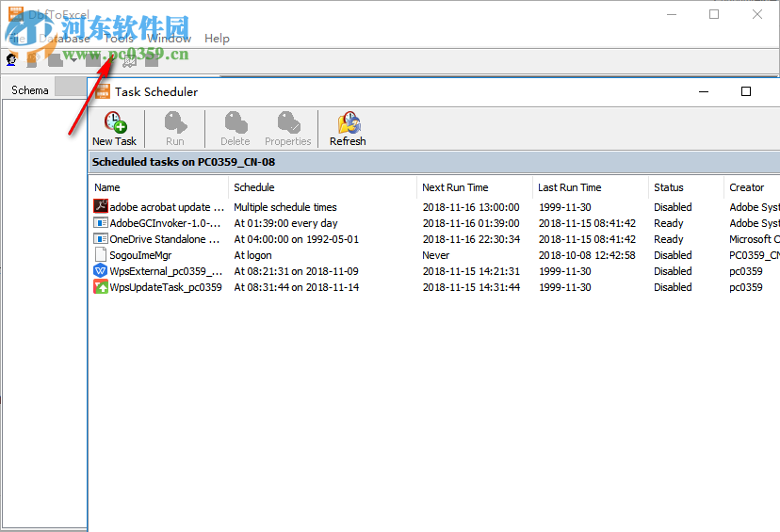Click the Delete toolbar button
Screen dimensions: 780x532
click(x=236, y=129)
